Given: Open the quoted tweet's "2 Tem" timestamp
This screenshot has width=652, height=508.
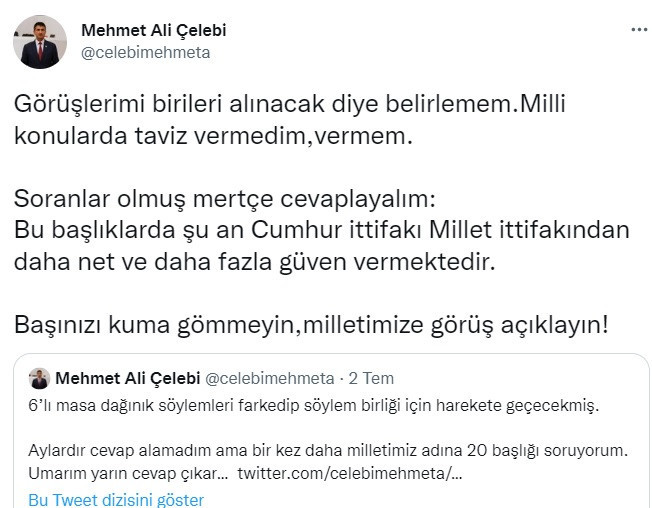Looking at the screenshot, I should coord(371,378).
